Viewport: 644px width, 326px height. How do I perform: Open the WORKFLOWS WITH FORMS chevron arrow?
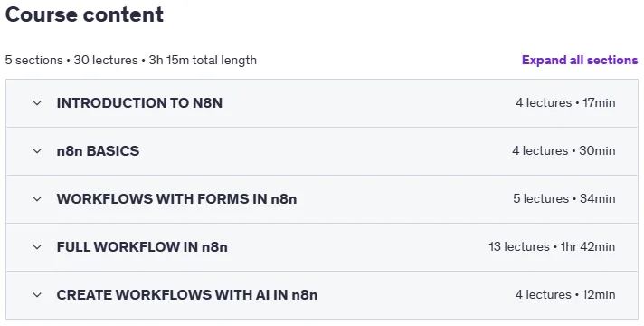click(37, 199)
